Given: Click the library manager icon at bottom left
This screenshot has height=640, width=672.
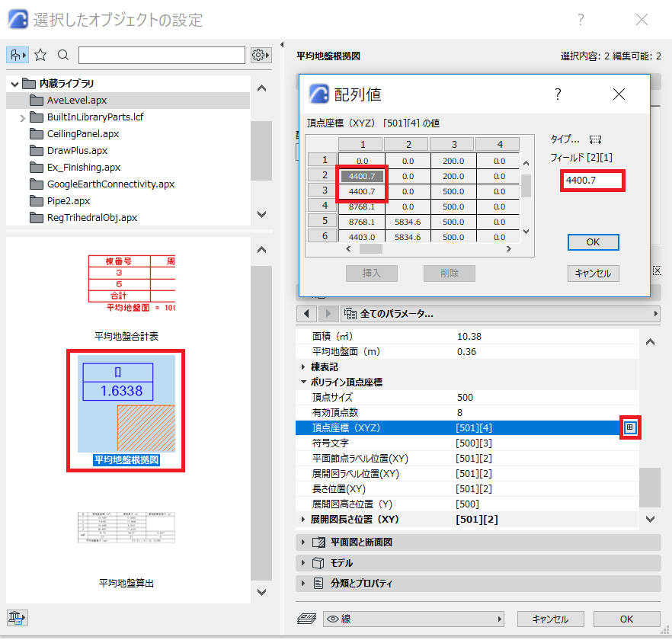Looking at the screenshot, I should (17, 618).
